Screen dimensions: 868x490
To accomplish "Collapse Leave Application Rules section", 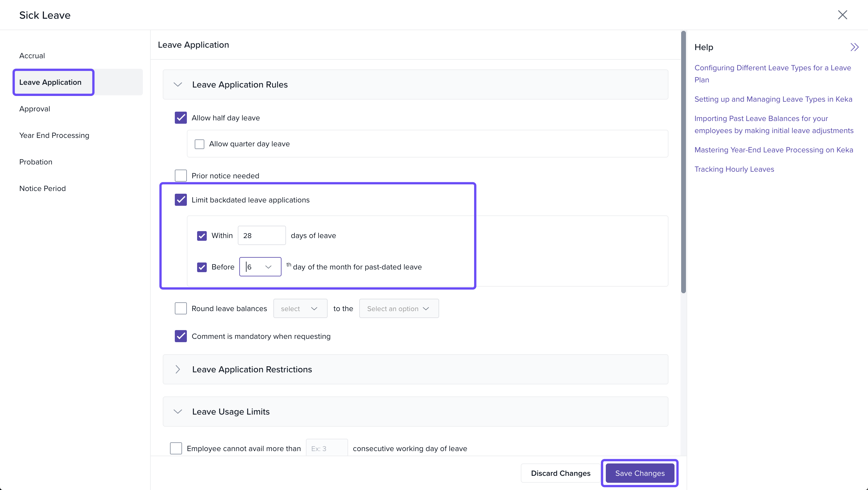I will [x=178, y=85].
